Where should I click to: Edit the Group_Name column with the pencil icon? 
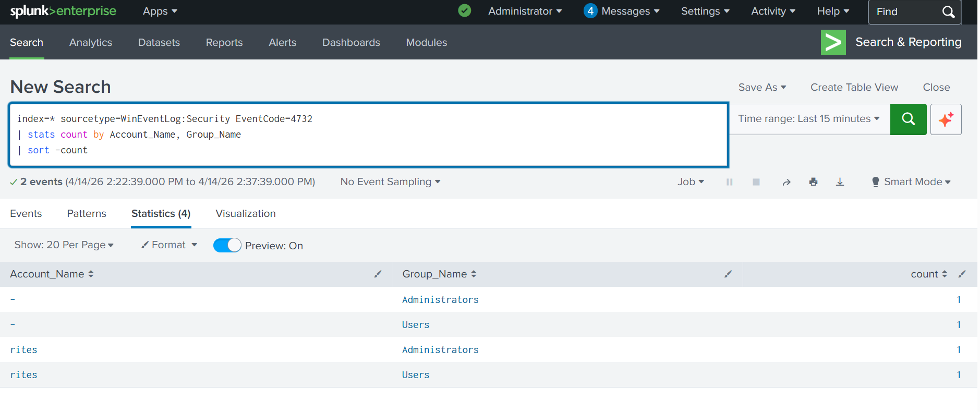point(728,274)
